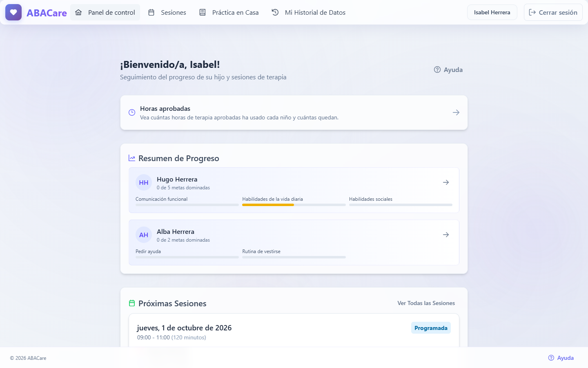Image resolution: width=588 pixels, height=368 pixels.
Task: Click '0 de 5 metas dominadas' text
Action: (x=183, y=188)
